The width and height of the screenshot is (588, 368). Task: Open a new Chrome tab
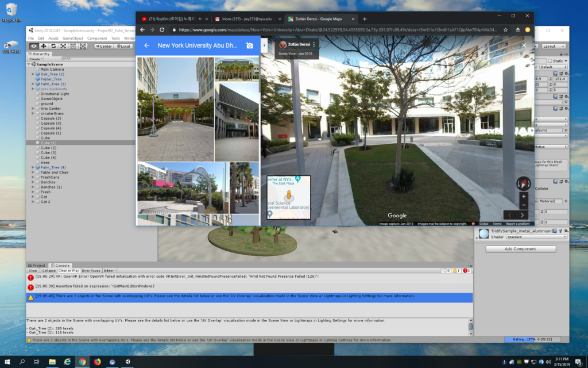click(365, 19)
